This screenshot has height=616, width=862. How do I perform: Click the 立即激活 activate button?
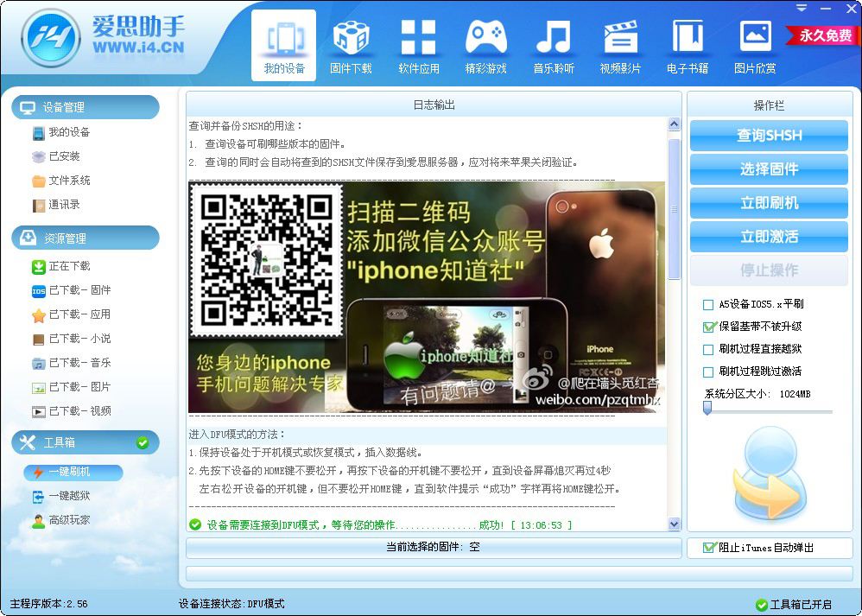[769, 237]
